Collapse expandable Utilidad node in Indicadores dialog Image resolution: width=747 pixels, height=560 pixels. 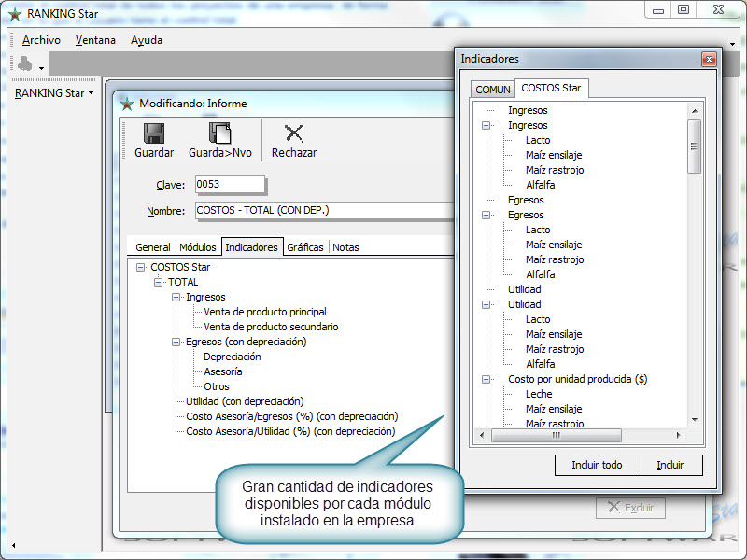(486, 304)
